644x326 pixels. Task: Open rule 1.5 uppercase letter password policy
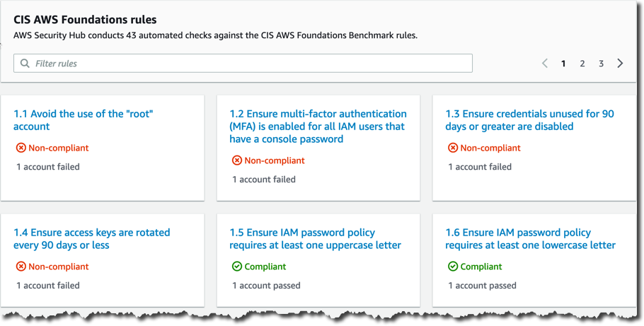pyautogui.click(x=316, y=238)
